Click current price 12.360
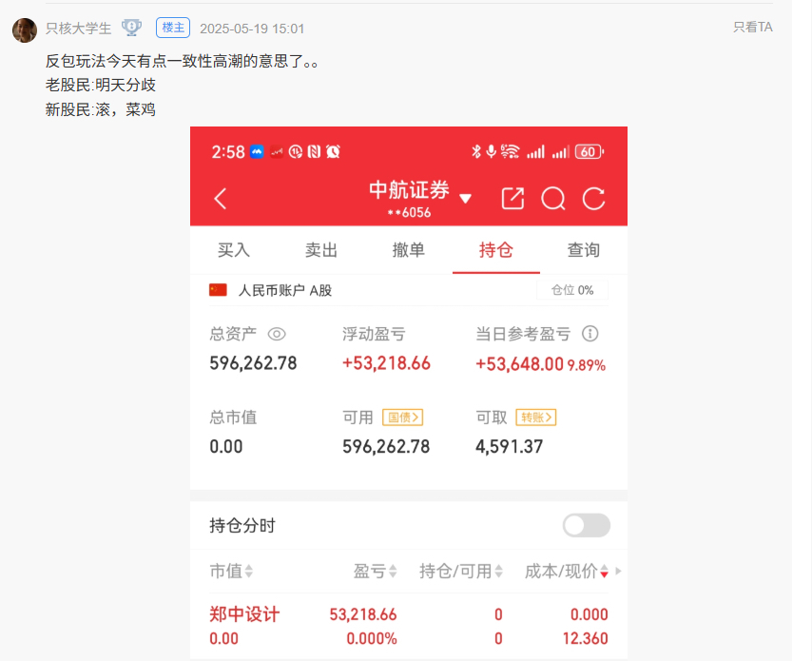The image size is (812, 661). 585,639
